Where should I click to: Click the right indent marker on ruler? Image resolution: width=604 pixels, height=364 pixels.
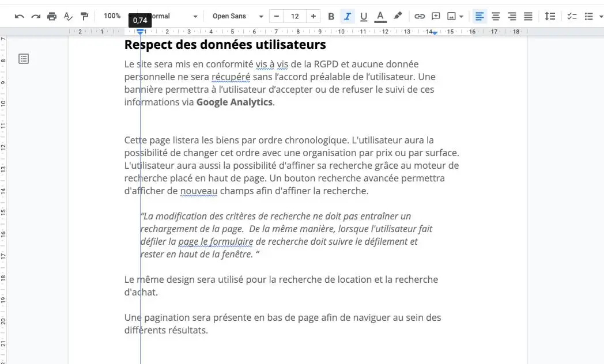pyautogui.click(x=435, y=33)
